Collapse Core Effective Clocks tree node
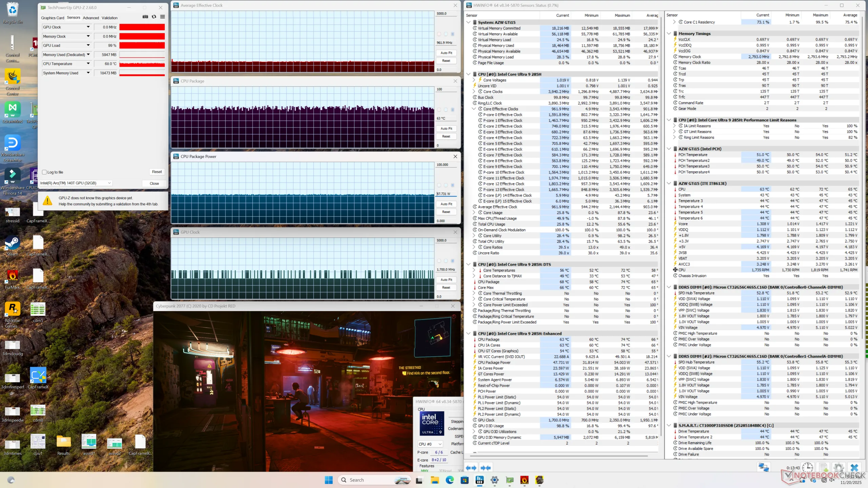This screenshot has width=868, height=488. pos(474,109)
